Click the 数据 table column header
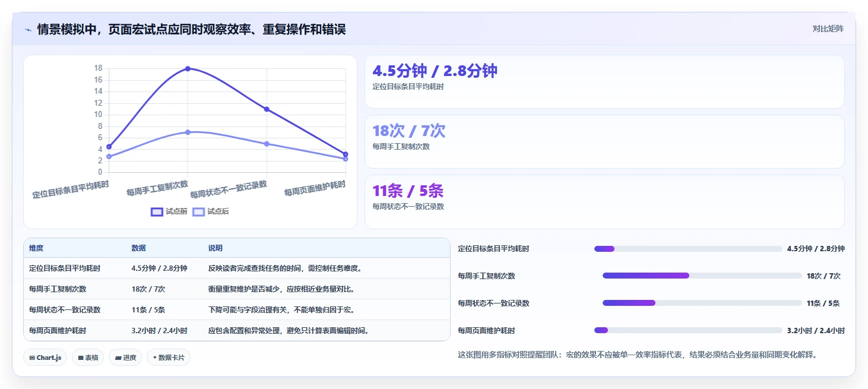The width and height of the screenshot is (868, 389). [138, 248]
